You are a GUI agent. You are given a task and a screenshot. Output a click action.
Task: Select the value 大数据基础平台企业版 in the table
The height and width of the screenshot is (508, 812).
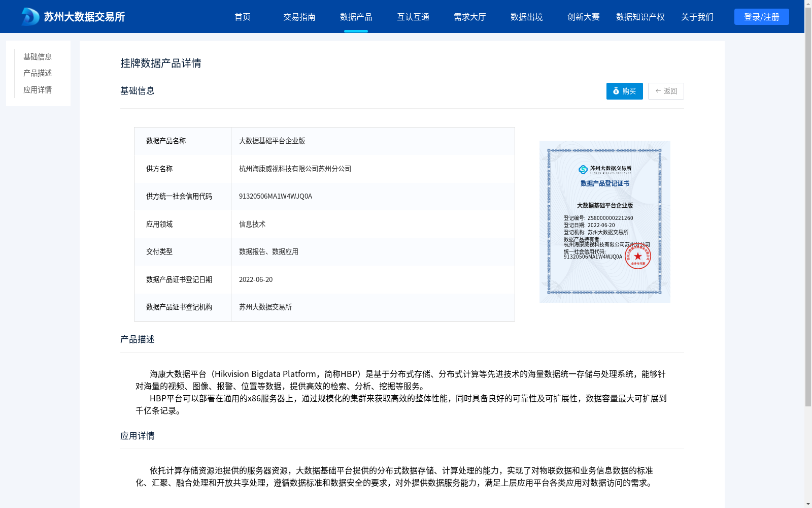point(272,141)
